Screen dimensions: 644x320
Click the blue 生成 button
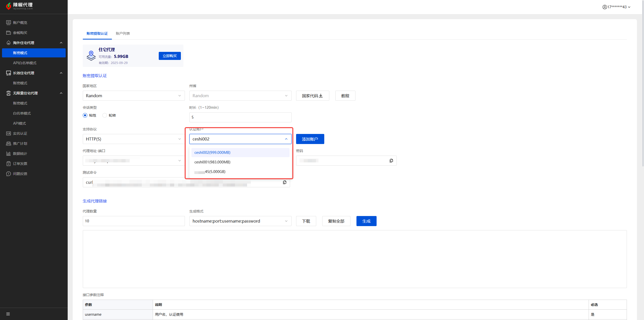(x=366, y=221)
